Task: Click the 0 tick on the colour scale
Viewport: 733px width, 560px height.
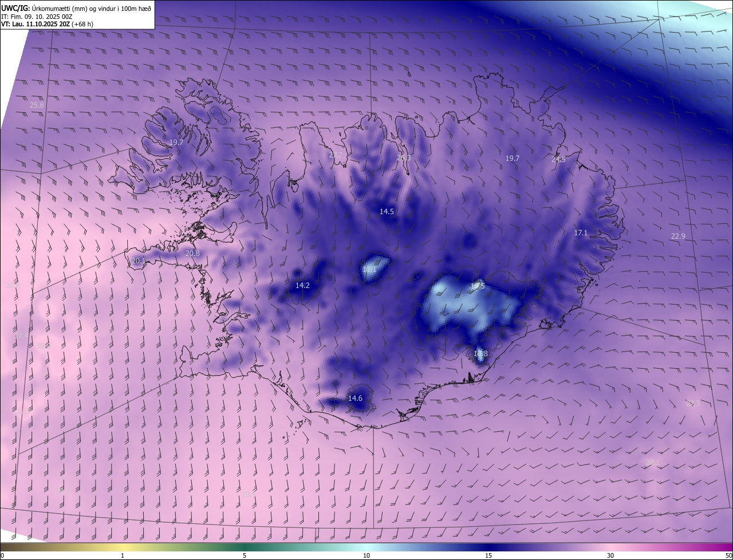Action: 2,555
